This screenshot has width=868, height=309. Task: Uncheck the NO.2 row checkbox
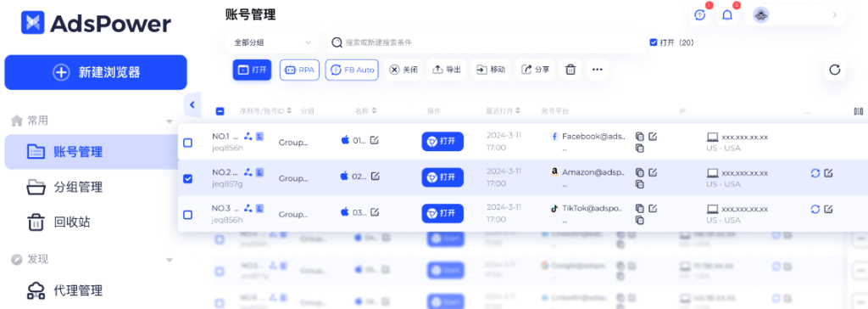(187, 178)
